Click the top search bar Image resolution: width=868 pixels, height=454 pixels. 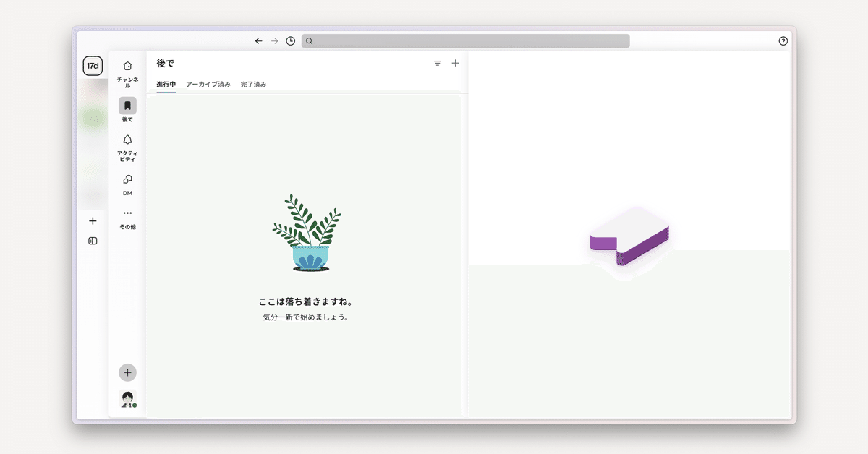pyautogui.click(x=465, y=41)
